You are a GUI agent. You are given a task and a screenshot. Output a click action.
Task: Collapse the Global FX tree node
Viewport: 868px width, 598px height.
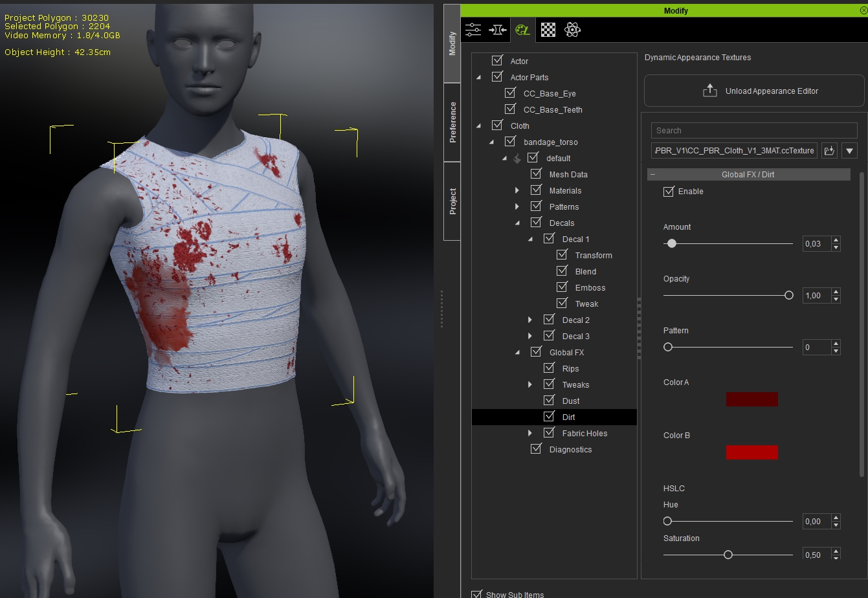[x=518, y=353]
